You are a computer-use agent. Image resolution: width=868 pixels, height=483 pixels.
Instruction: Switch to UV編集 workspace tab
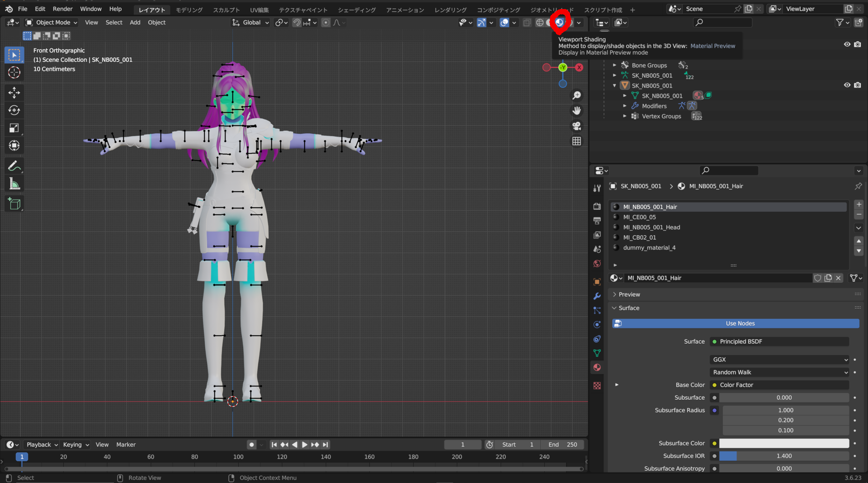(x=259, y=10)
